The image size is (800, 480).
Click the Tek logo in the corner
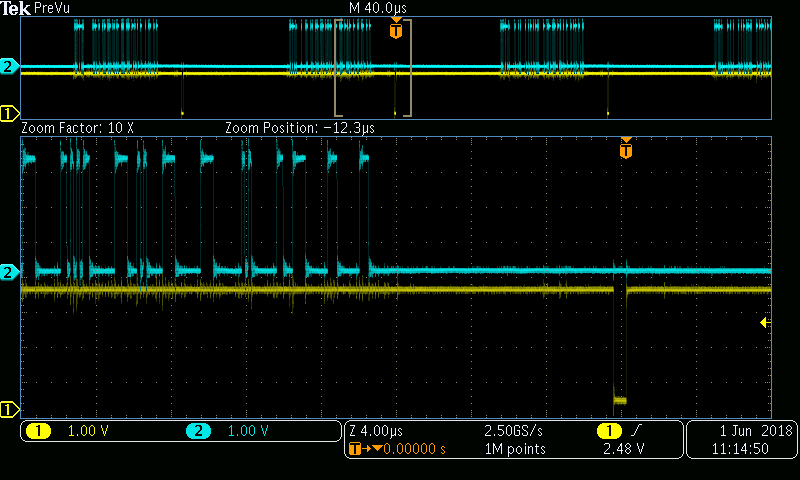click(15, 8)
